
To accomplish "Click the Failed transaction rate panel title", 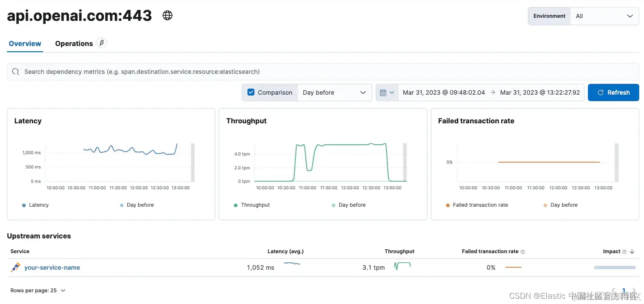I will [476, 121].
